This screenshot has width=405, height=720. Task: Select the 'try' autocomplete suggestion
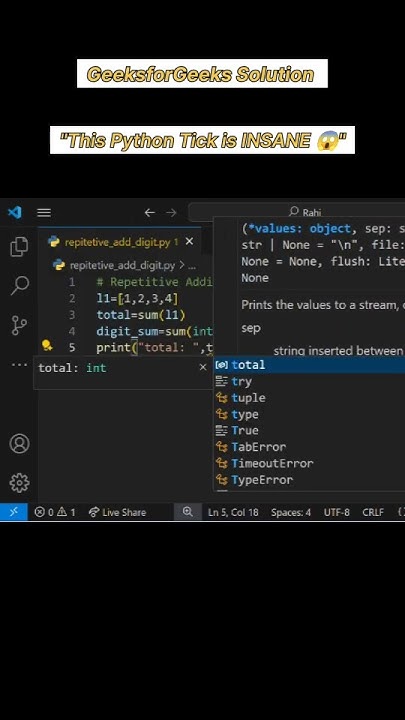click(x=310, y=382)
